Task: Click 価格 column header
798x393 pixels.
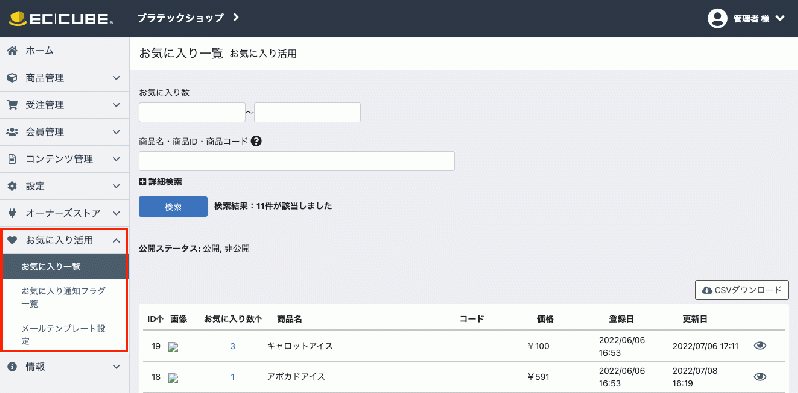Action: (545, 319)
